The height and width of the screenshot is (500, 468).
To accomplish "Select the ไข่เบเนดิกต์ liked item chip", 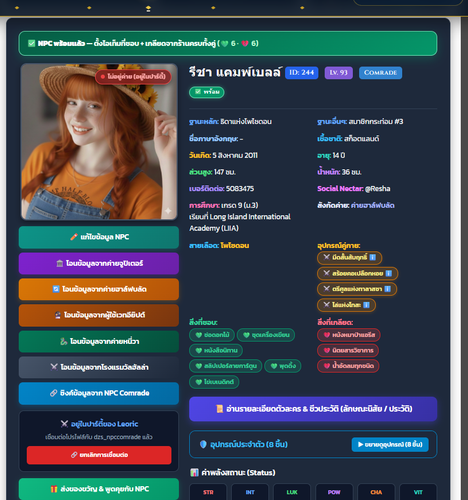I will (x=214, y=382).
